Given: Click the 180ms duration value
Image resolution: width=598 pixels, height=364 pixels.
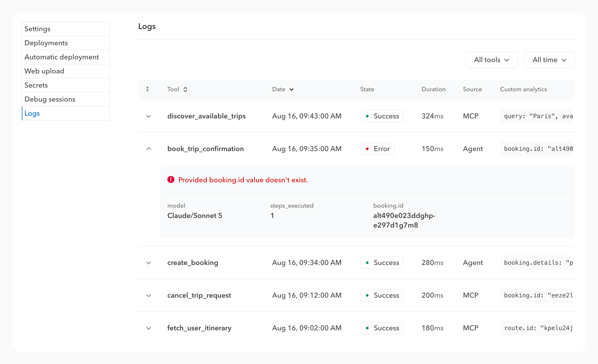Looking at the screenshot, I should point(432,328).
